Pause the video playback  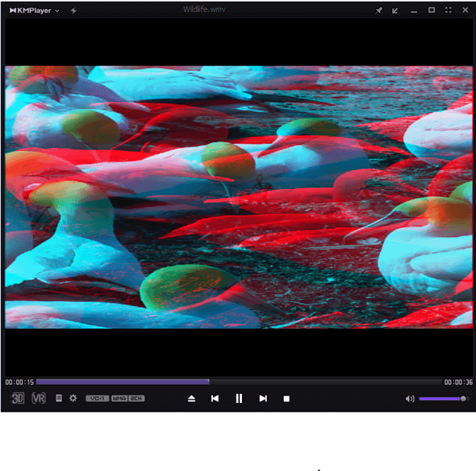(239, 399)
